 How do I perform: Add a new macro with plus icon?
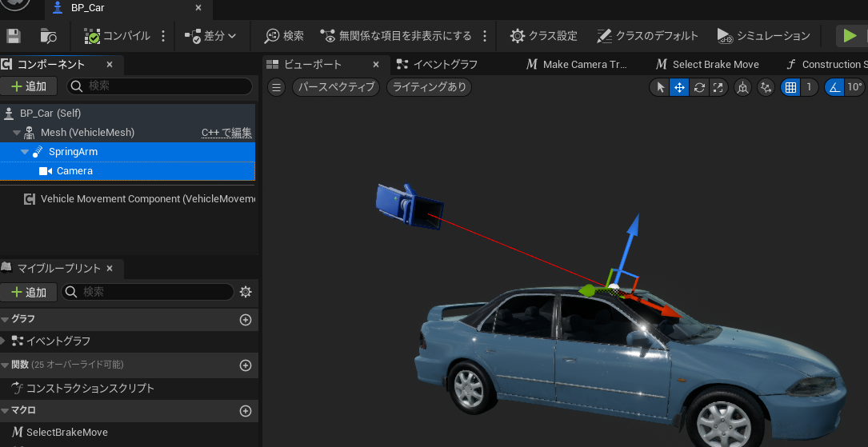click(246, 411)
